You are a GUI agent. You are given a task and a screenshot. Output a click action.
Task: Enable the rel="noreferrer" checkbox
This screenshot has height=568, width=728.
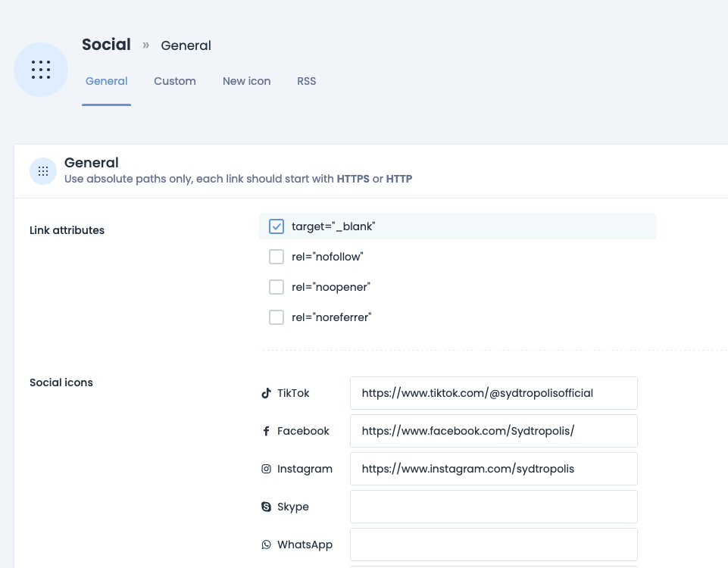[277, 317]
